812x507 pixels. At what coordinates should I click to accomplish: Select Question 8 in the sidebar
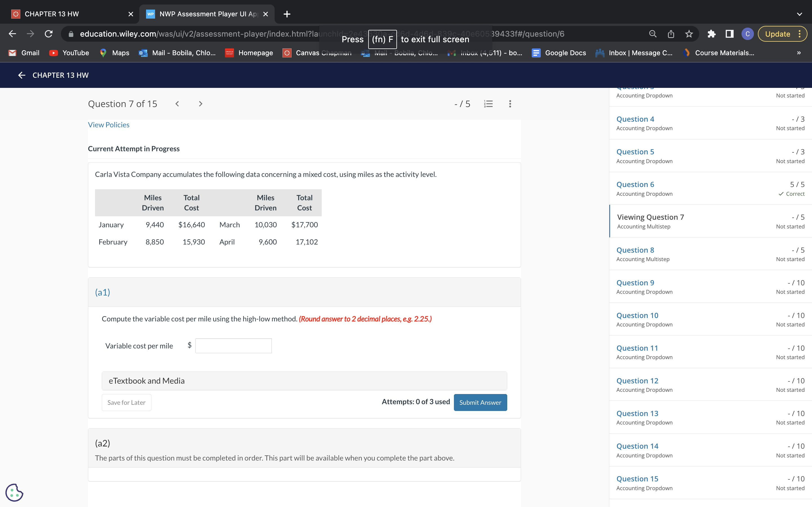635,250
